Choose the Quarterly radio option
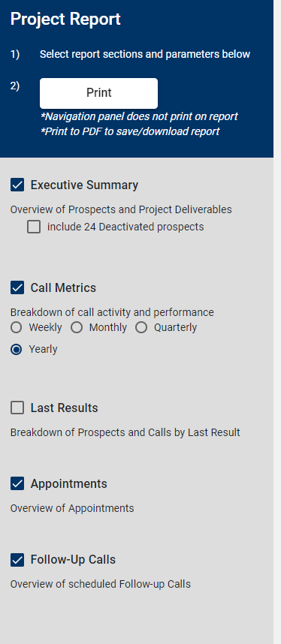 click(141, 327)
